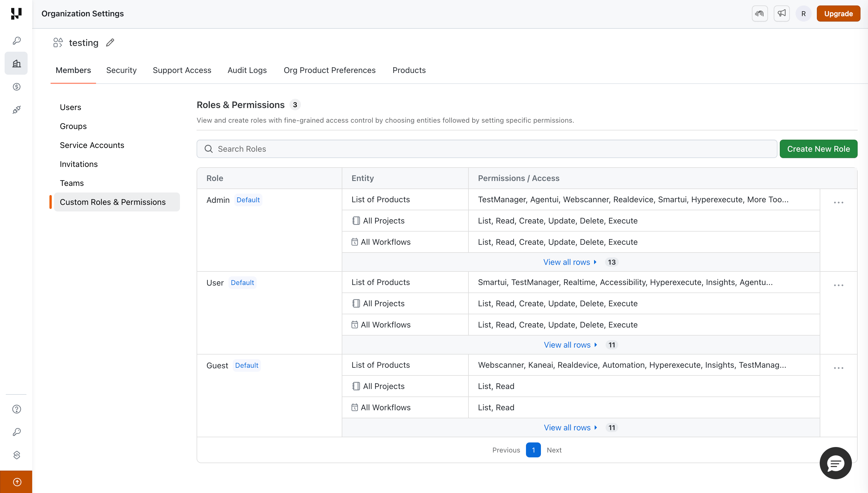This screenshot has width=868, height=493.
Task: Select Users in the left menu
Action: click(70, 107)
